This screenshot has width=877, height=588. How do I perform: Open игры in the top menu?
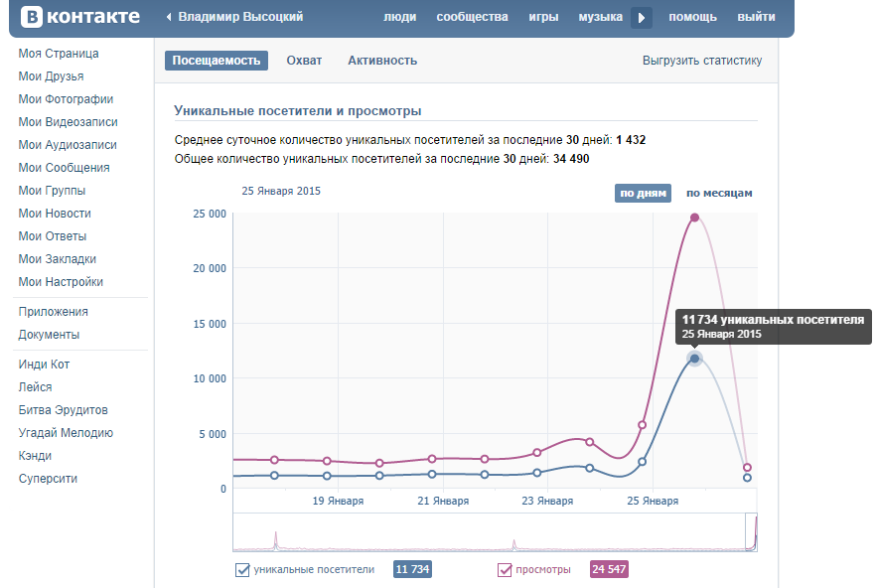pos(543,17)
